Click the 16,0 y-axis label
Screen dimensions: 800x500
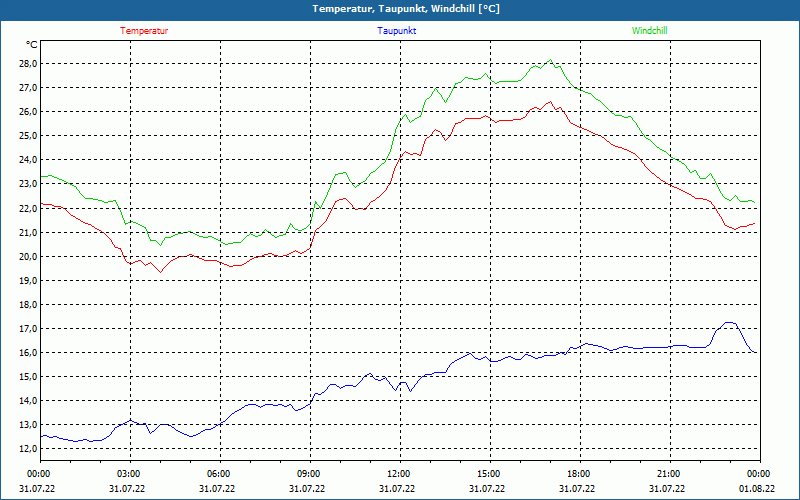[28, 353]
